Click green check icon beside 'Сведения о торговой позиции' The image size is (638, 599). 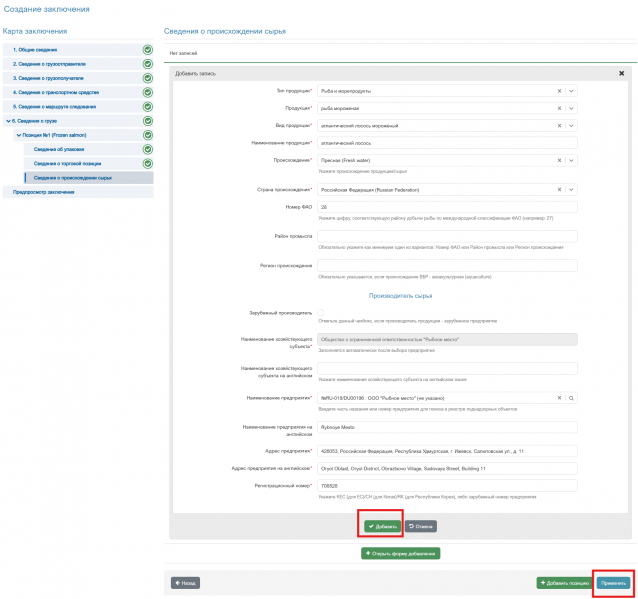tap(148, 164)
